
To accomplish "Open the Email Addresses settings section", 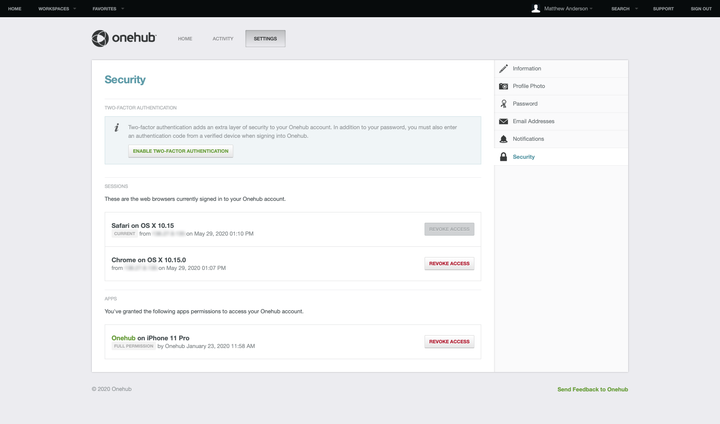I will 561,121.
